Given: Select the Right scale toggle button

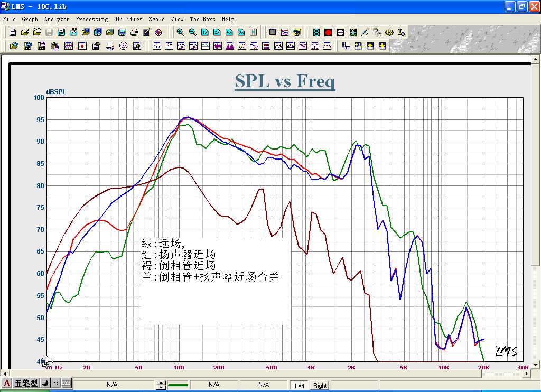Looking at the screenshot, I should 320,386.
